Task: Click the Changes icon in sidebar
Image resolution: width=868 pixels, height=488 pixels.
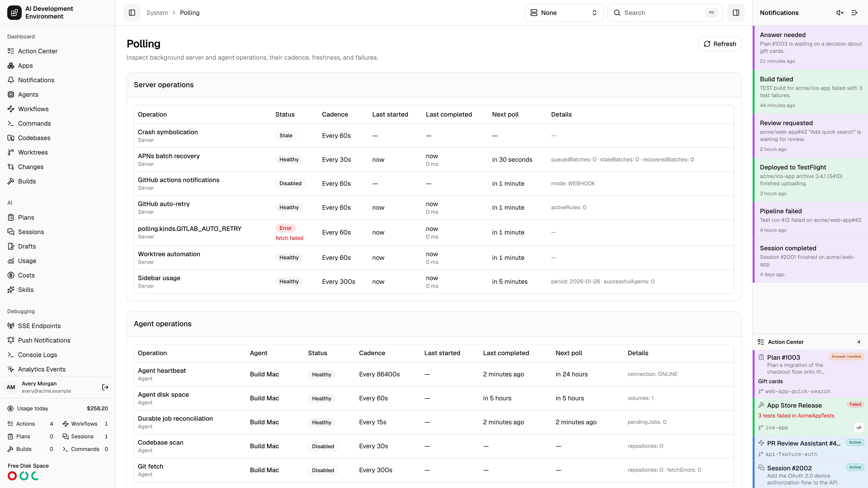Action: click(11, 167)
